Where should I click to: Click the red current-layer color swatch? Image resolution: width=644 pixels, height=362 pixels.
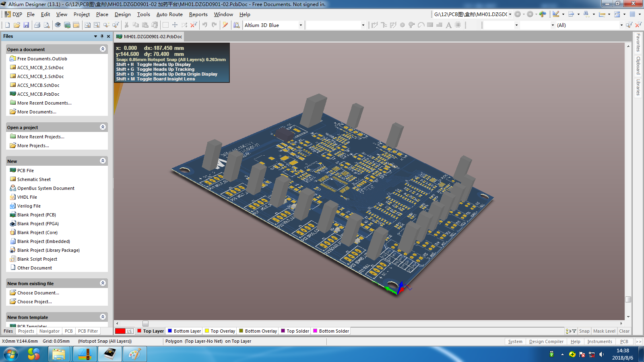[120, 331]
